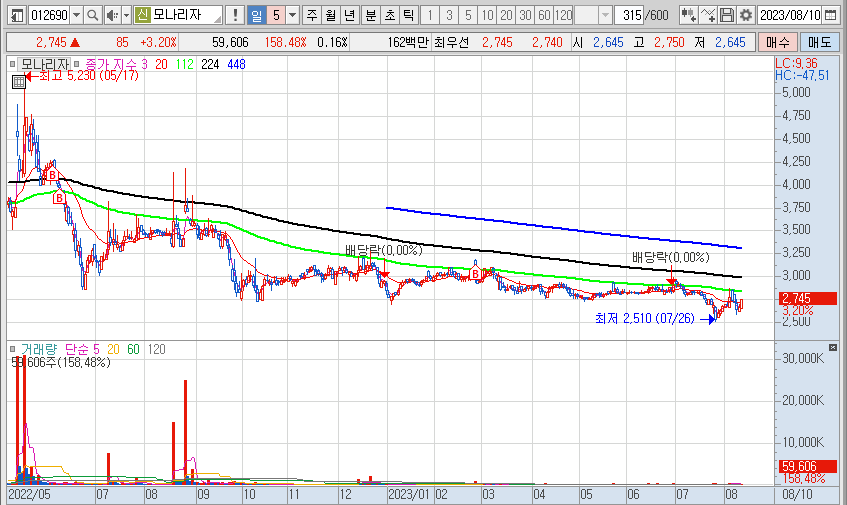The height and width of the screenshot is (505, 847).
Task: Switch to 초 second chart
Action: point(389,15)
